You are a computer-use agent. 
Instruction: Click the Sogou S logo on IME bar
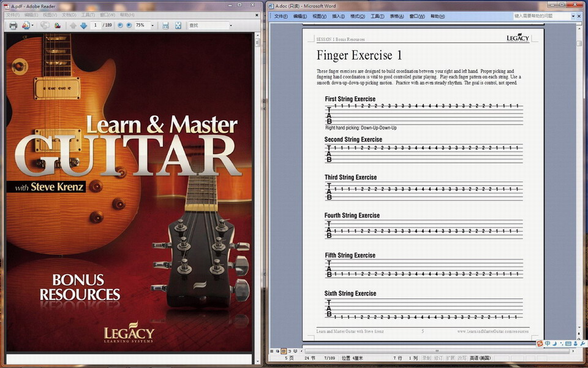click(x=540, y=343)
